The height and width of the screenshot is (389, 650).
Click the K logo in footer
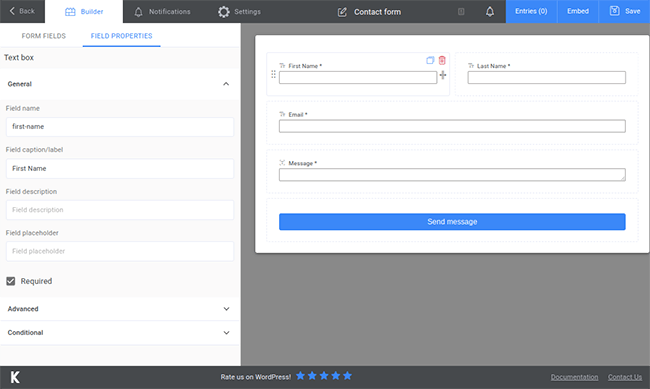[x=15, y=377]
